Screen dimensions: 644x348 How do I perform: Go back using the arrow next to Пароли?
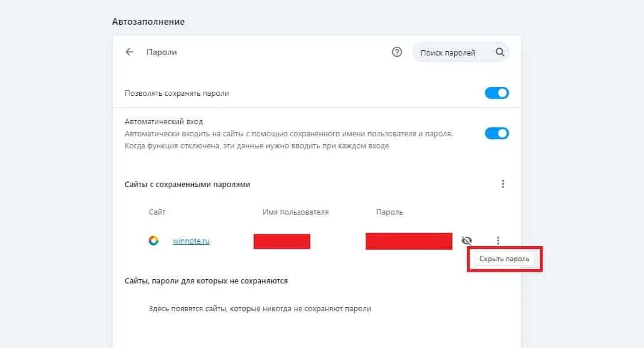129,52
